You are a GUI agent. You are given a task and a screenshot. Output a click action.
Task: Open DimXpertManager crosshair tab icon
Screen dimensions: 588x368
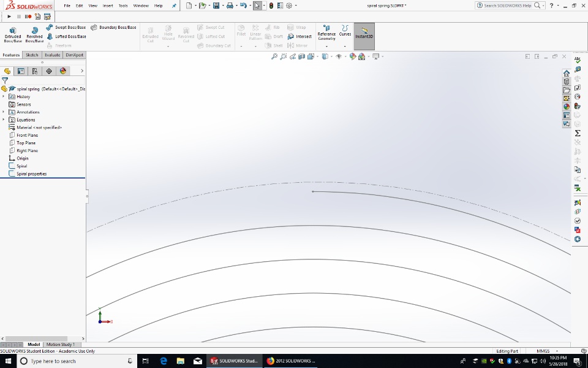pos(49,71)
